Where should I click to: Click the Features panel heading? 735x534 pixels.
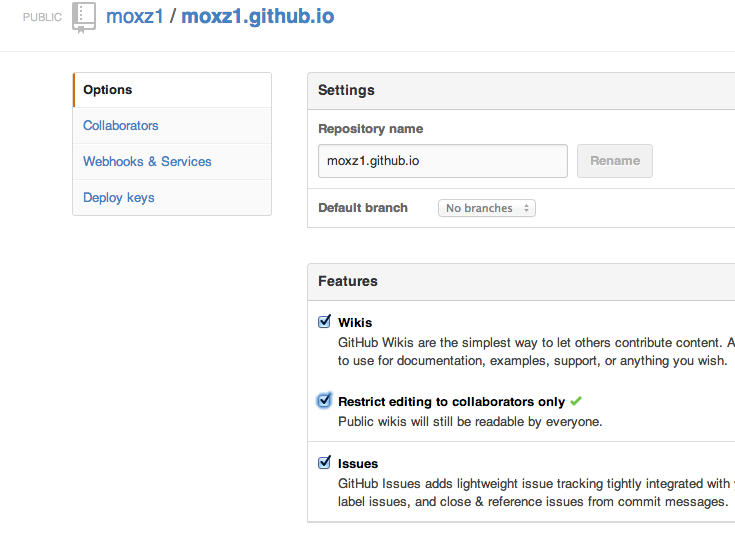pyautogui.click(x=348, y=281)
